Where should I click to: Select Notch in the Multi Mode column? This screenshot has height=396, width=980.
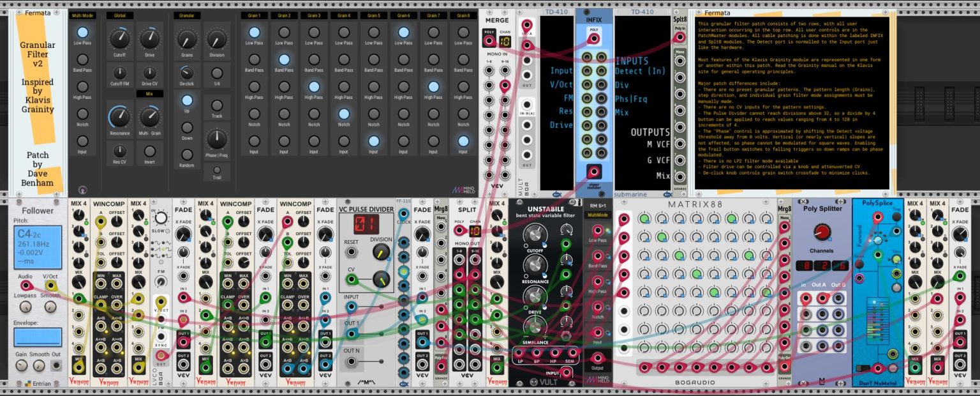coord(82,113)
